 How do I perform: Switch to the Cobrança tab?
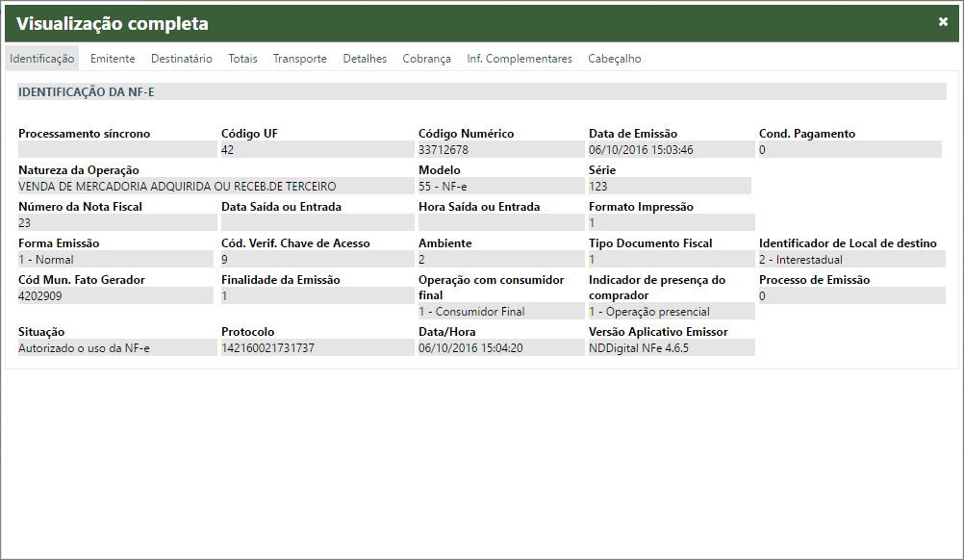427,59
